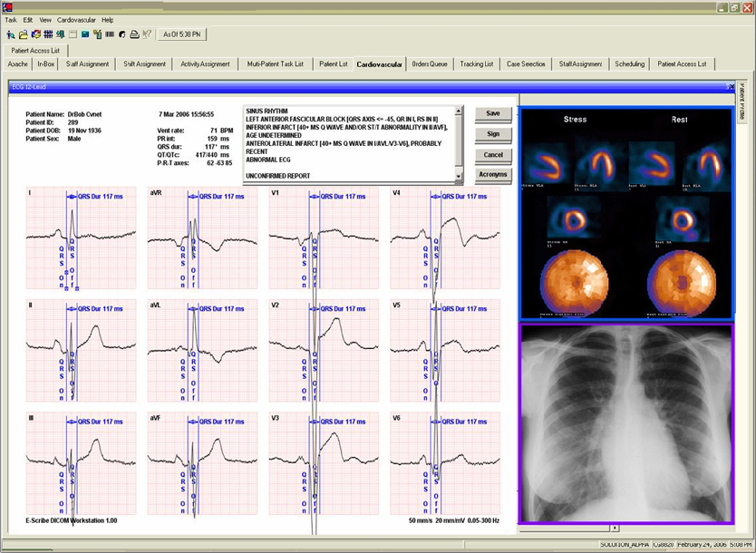Viewport: 756px width, 553px height.
Task: Open the Acronyms list
Action: point(492,174)
